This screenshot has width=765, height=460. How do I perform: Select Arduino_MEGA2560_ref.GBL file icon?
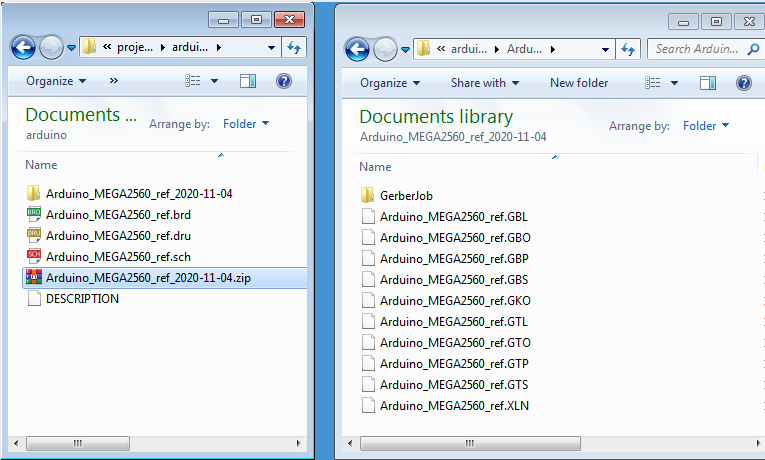tap(368, 216)
